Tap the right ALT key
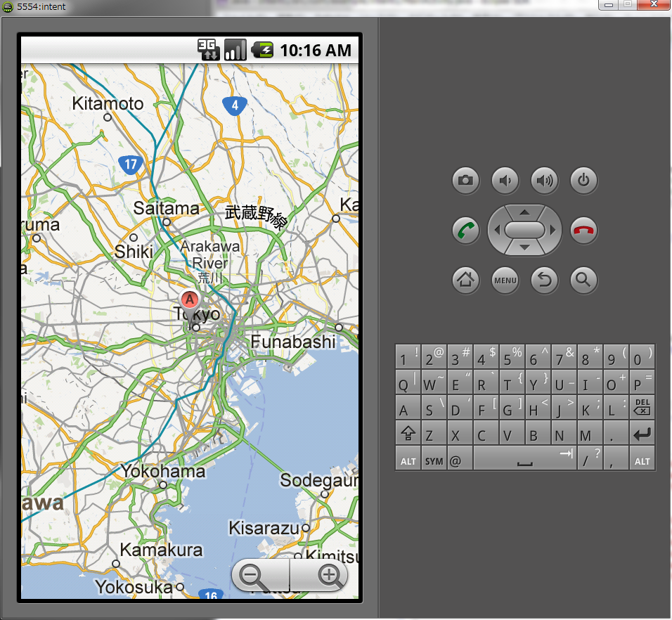Image resolution: width=672 pixels, height=620 pixels. [642, 458]
